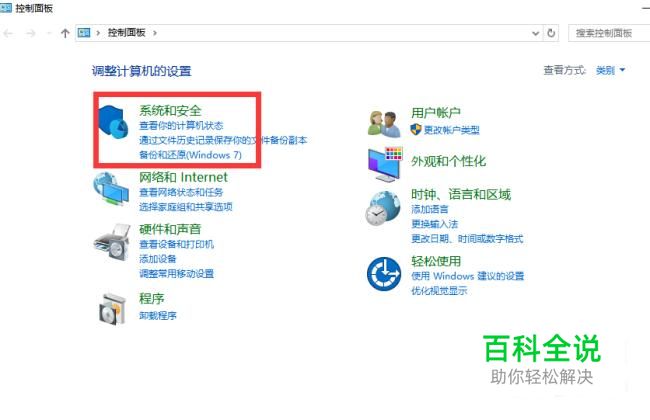The width and height of the screenshot is (650, 420).
Task: Open the User Accounts people icon
Action: pos(384,123)
